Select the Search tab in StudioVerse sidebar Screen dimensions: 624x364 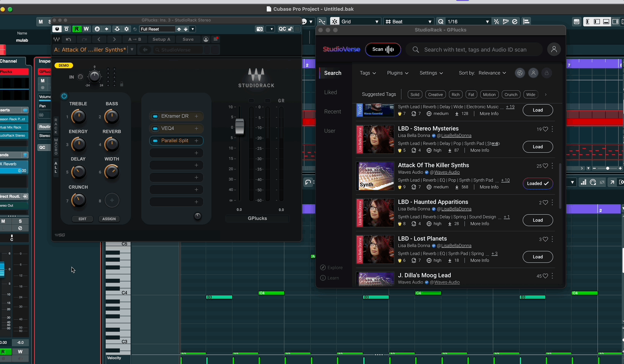[x=333, y=73]
